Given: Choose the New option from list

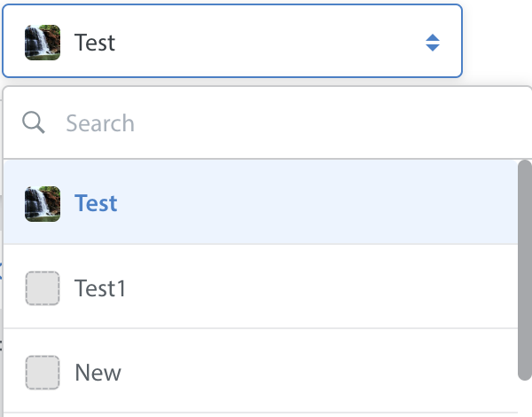Looking at the screenshot, I should pyautogui.click(x=261, y=371).
